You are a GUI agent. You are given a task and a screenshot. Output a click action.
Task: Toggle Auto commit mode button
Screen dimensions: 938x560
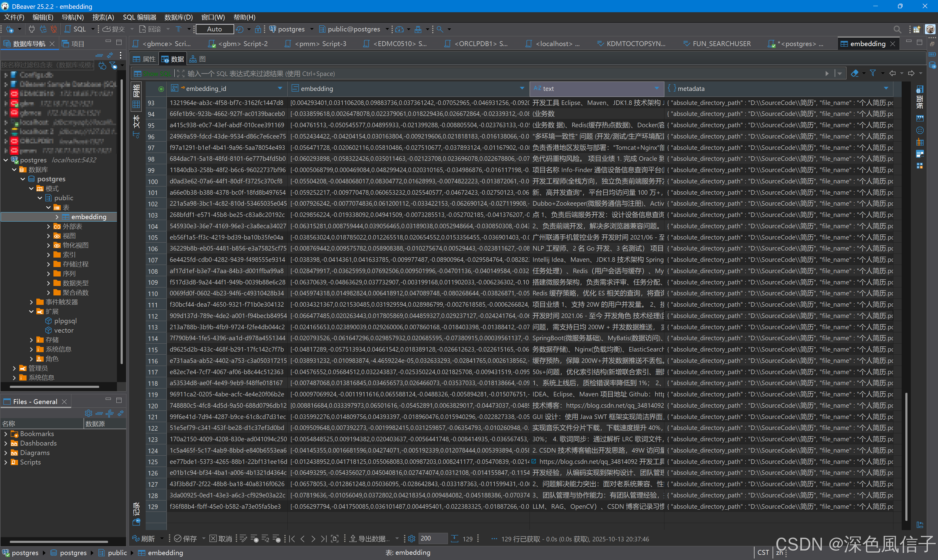pyautogui.click(x=214, y=29)
